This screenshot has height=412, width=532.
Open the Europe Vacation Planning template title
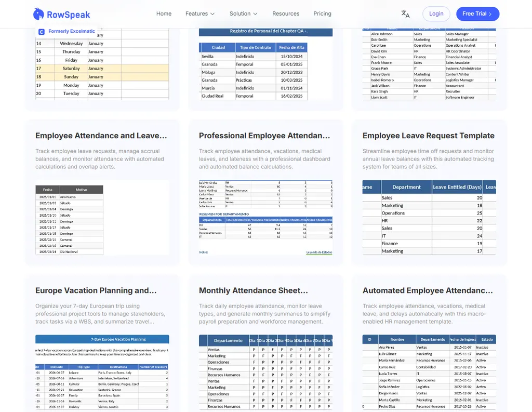[x=96, y=290]
